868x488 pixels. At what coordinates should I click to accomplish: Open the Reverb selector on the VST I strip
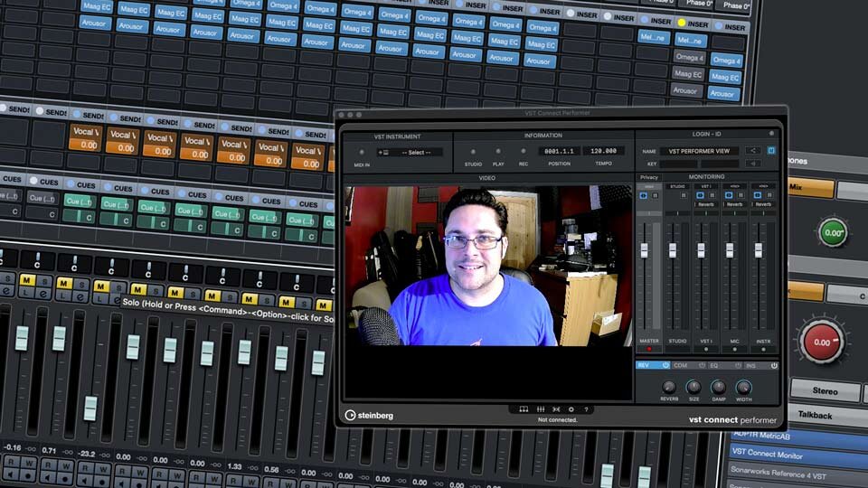pos(706,205)
